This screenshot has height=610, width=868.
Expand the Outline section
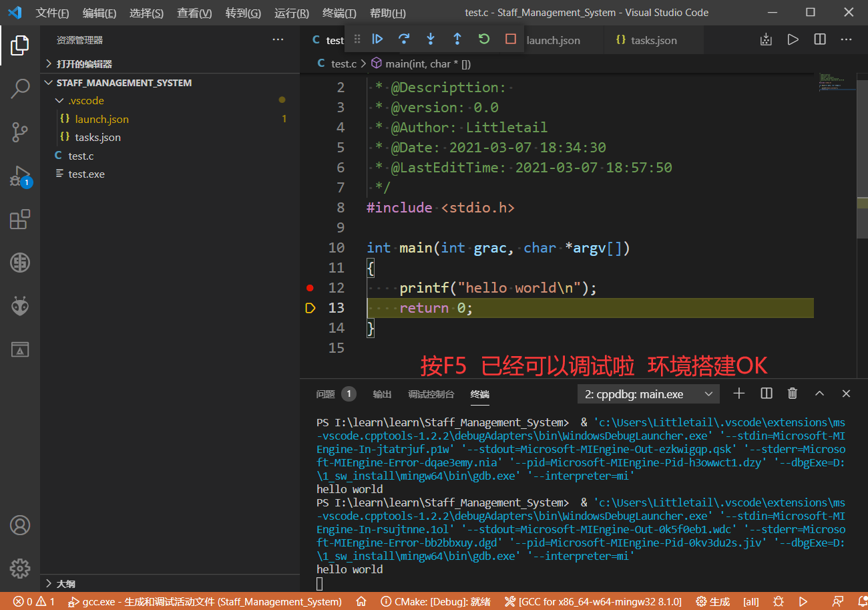pos(170,584)
